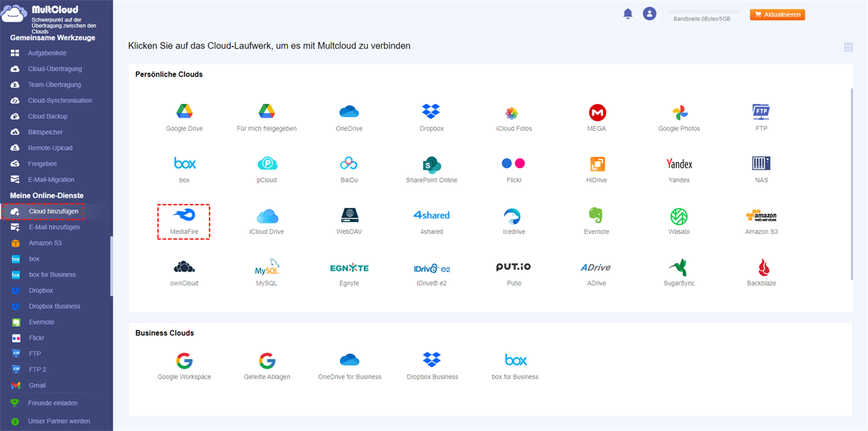The height and width of the screenshot is (431, 868).
Task: Pick the 4shared cloud
Action: [x=432, y=215]
